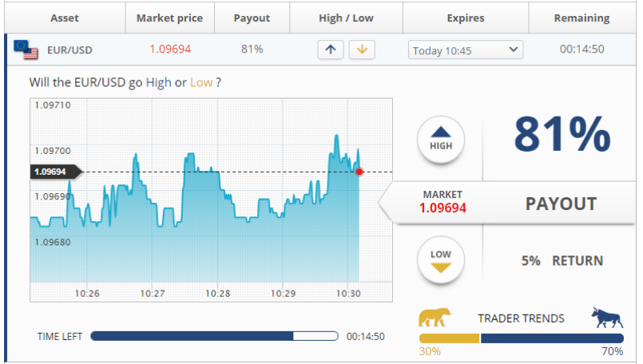The image size is (643, 364).
Task: Click the Asset column header
Action: [x=65, y=18]
